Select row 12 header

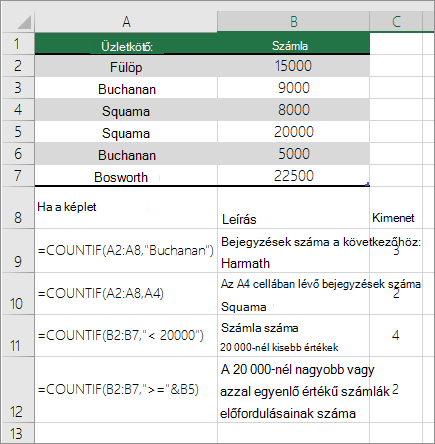click(18, 390)
